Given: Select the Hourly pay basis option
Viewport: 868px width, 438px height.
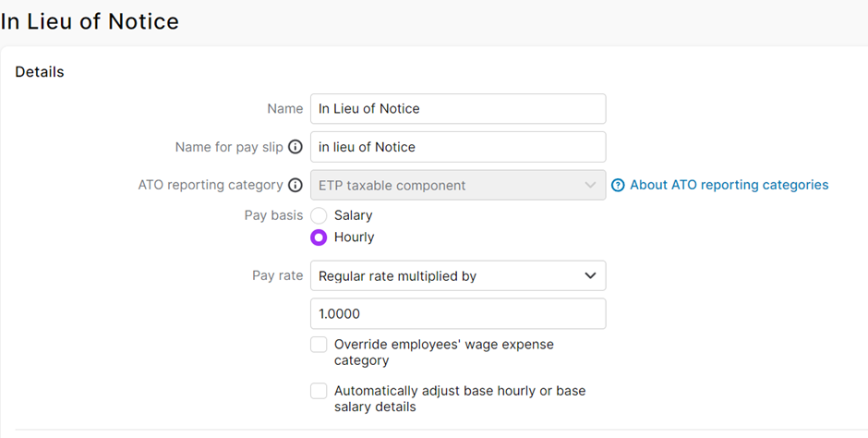Looking at the screenshot, I should click(x=319, y=237).
